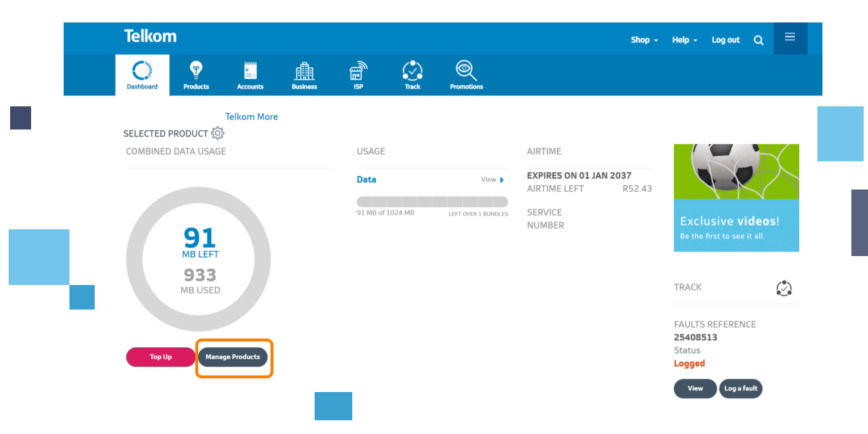Click the EXPIRES ON 01 JAN 2037 text
The width and height of the screenshot is (868, 434).
pos(579,176)
